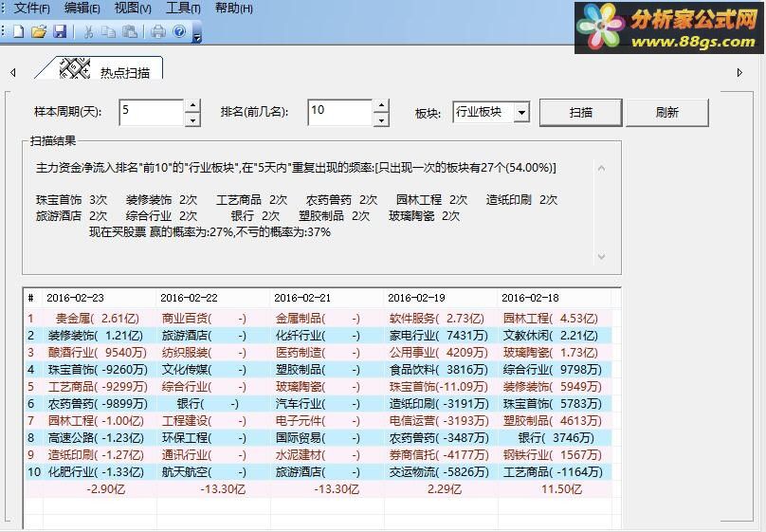Select cell 文教休闲( 2.21亿)

[555, 336]
